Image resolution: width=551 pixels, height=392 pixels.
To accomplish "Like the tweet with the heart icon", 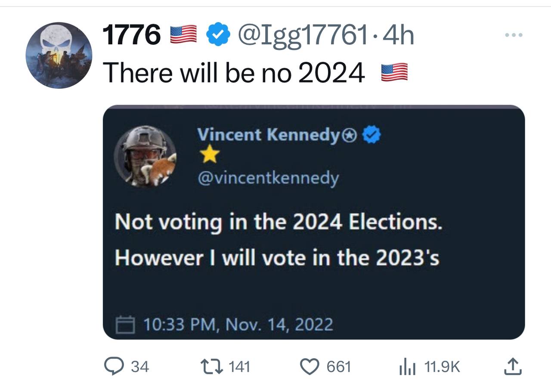I will pyautogui.click(x=309, y=367).
